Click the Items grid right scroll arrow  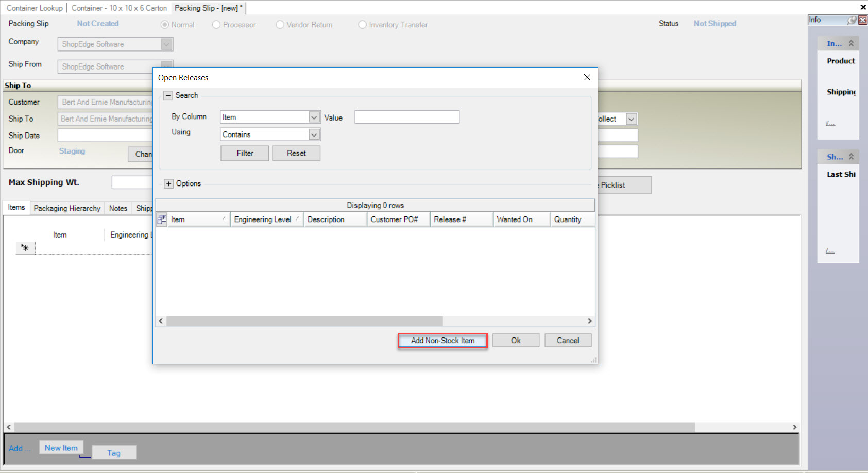pos(794,427)
